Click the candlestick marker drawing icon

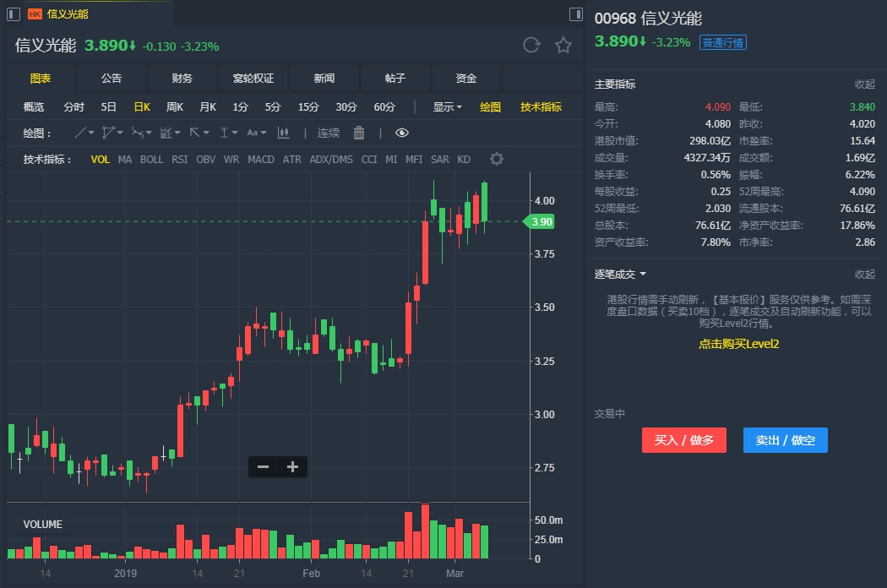pos(283,133)
